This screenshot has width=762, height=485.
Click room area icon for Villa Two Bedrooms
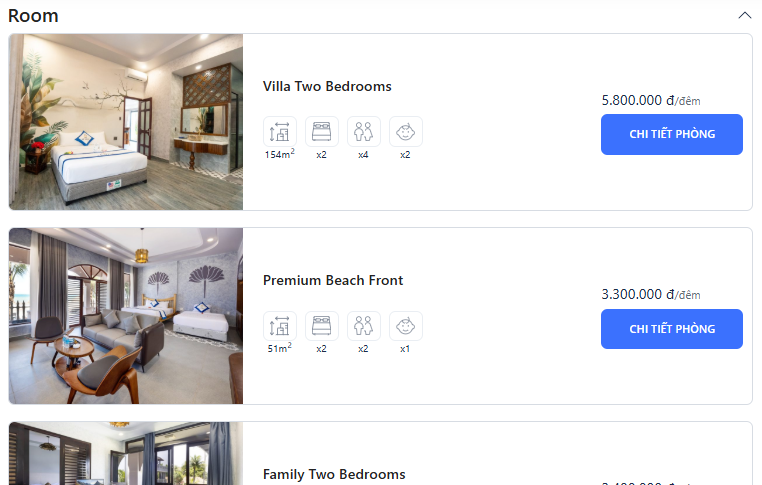280,132
